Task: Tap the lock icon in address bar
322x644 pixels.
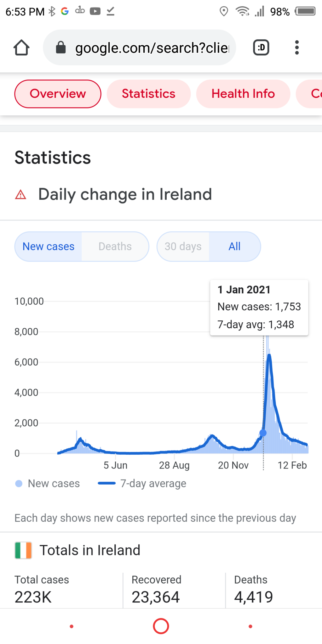Action: (x=61, y=48)
